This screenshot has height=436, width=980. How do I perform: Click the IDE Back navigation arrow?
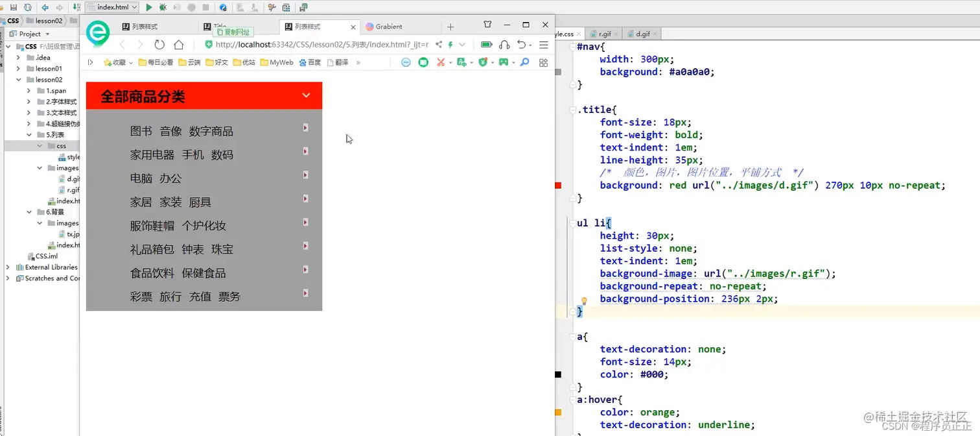point(45,7)
